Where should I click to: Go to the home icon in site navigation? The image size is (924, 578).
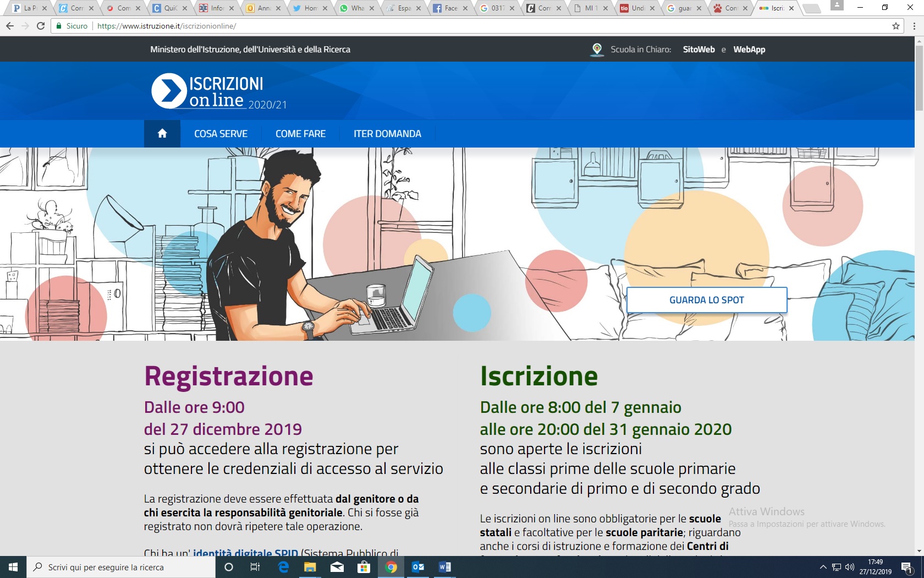tap(162, 133)
